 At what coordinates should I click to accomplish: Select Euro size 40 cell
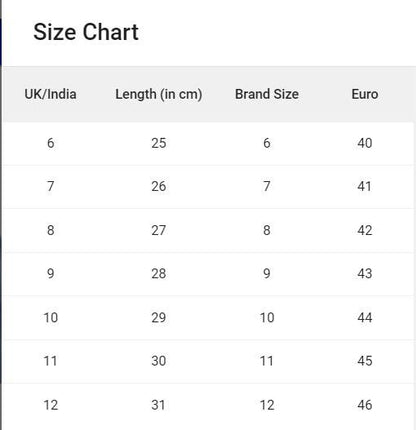pos(365,143)
